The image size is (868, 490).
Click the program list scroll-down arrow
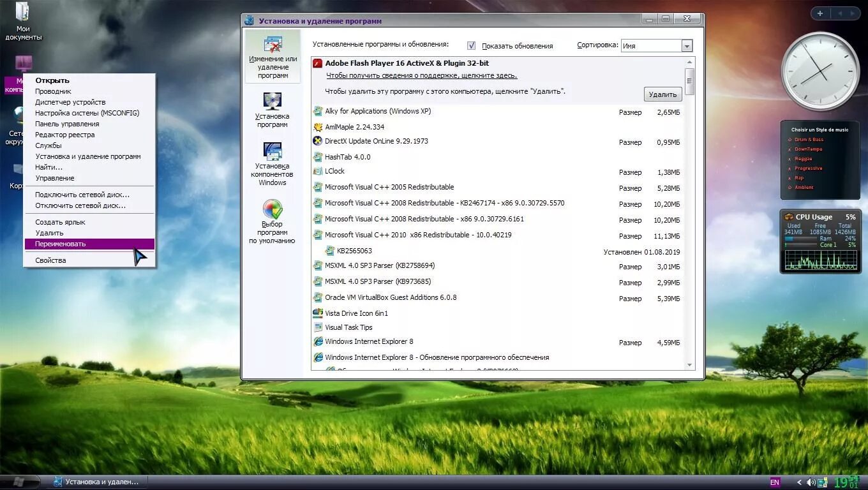click(689, 365)
